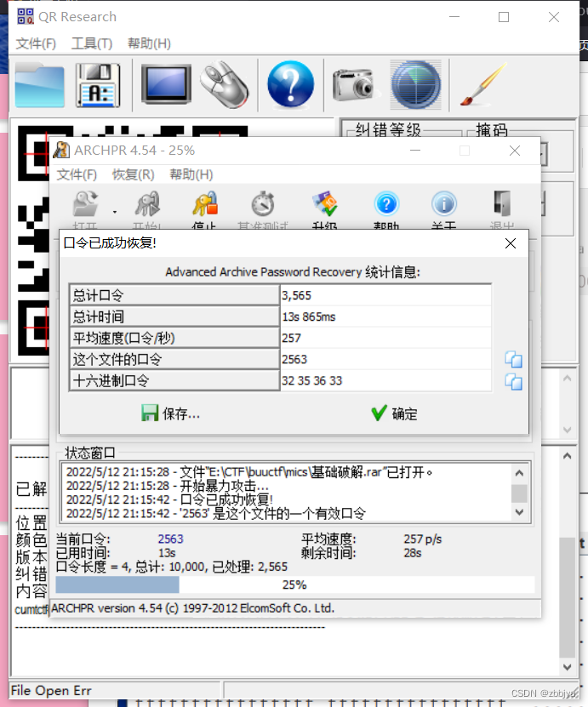The height and width of the screenshot is (707, 588).
Task: Click ARCHPR stop icon (停止)
Action: click(205, 209)
